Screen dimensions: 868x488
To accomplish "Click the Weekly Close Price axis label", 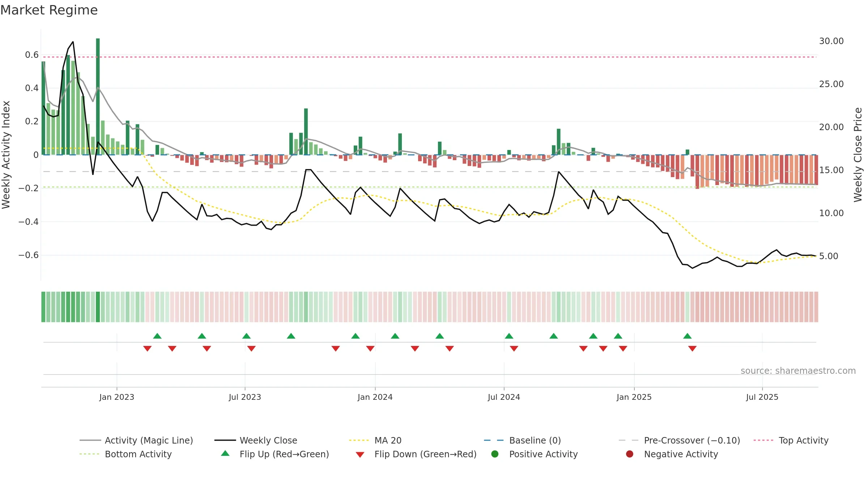I will 858,155.
